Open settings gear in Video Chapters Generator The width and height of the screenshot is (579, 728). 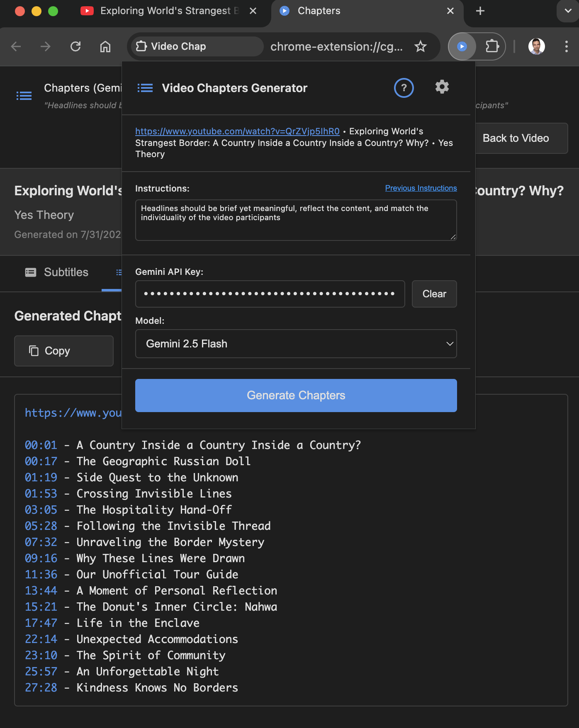click(x=442, y=87)
